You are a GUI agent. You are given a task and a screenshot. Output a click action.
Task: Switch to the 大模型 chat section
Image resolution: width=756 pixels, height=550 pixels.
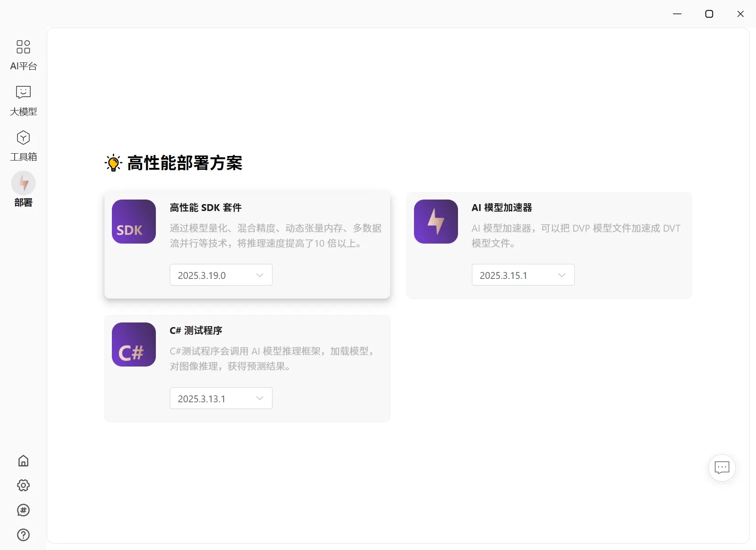pyautogui.click(x=23, y=100)
